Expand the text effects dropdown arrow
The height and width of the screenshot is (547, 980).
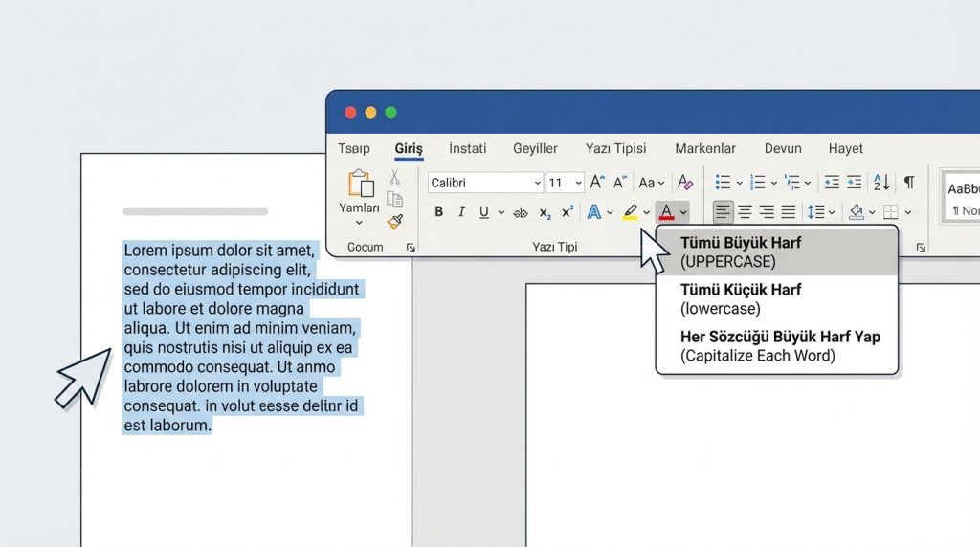[x=610, y=213]
